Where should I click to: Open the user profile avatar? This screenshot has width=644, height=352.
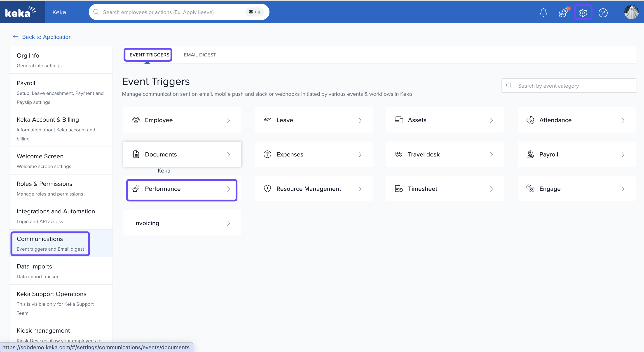631,12
